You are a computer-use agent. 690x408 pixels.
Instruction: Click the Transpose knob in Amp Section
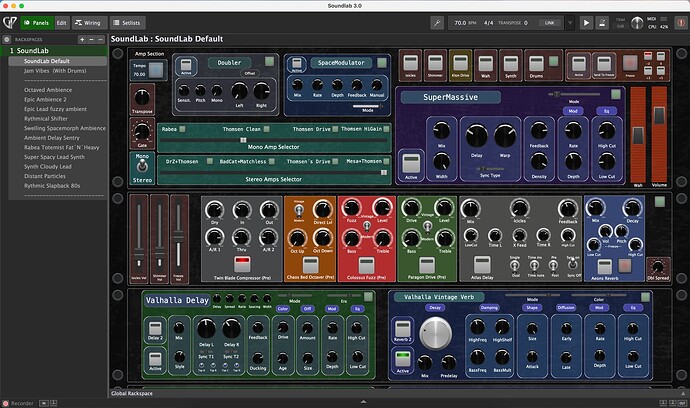tap(142, 97)
